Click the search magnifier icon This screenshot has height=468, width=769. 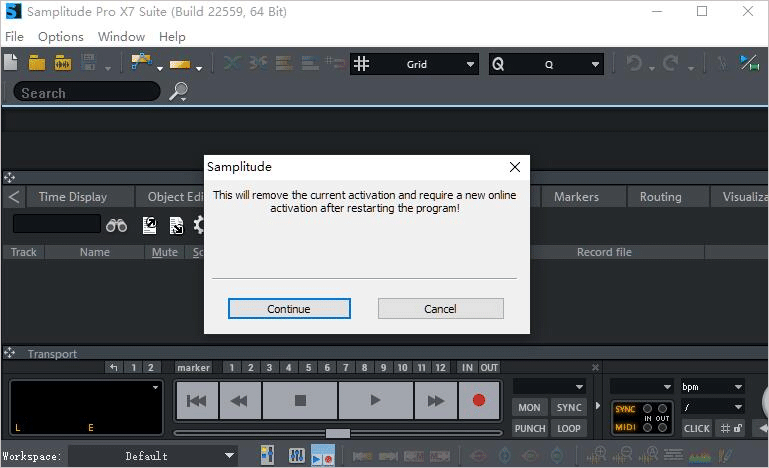[179, 91]
